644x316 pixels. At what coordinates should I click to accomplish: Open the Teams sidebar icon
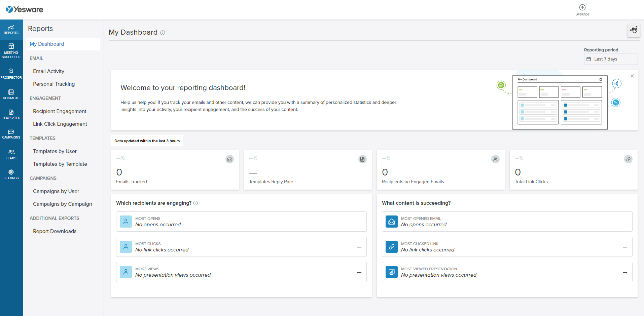(11, 155)
